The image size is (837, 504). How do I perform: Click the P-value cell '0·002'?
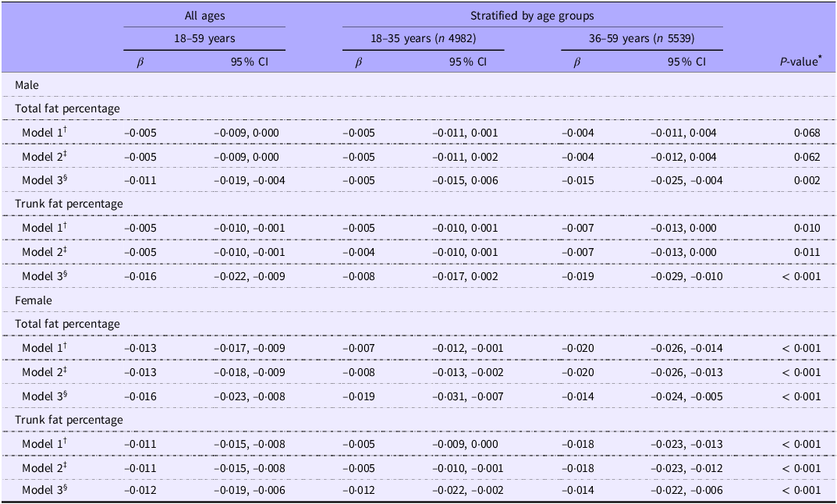click(x=807, y=180)
